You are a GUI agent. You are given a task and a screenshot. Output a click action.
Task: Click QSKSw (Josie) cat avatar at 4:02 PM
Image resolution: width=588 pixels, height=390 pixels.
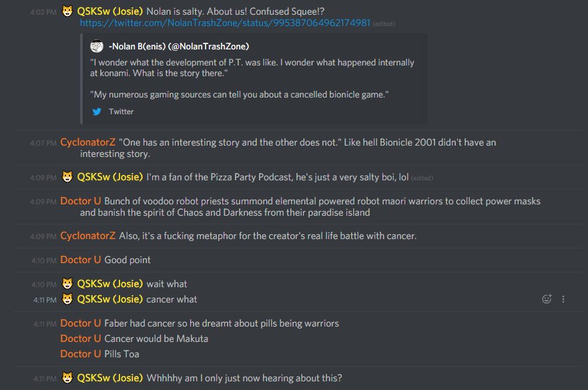pos(67,11)
